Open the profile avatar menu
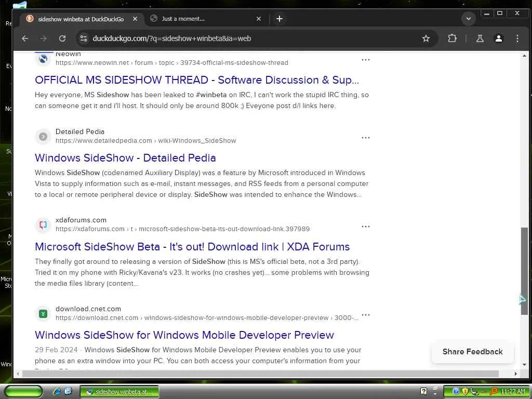Viewport: 532px width, 399px height. [x=498, y=38]
